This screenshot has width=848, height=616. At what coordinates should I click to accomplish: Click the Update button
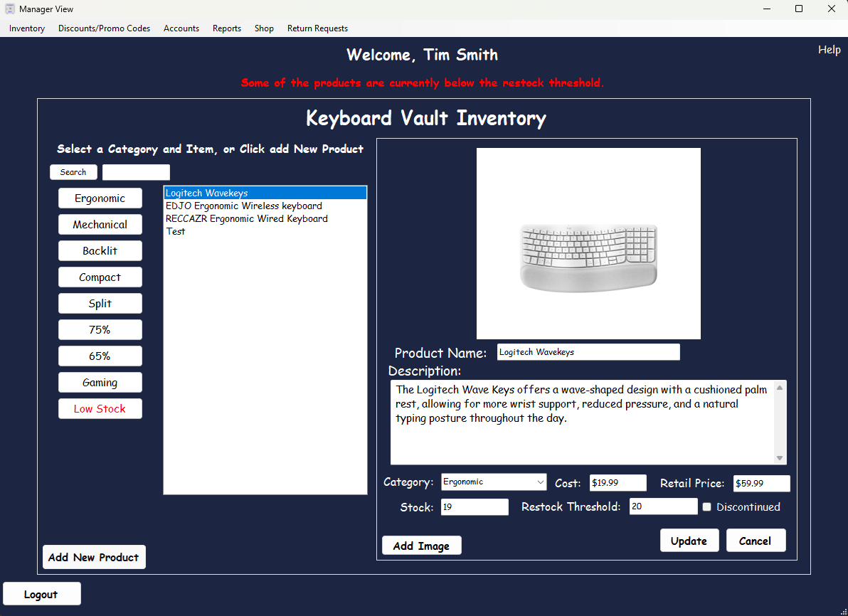tap(689, 541)
